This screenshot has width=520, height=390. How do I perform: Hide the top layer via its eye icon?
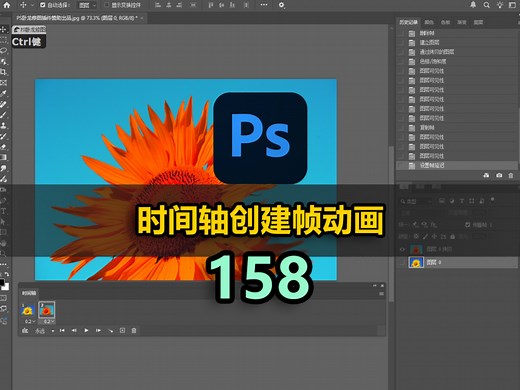point(402,249)
